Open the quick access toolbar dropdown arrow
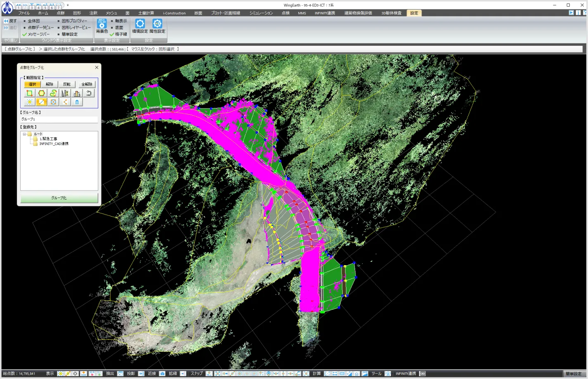Image resolution: width=588 pixels, height=379 pixels. 68,5
